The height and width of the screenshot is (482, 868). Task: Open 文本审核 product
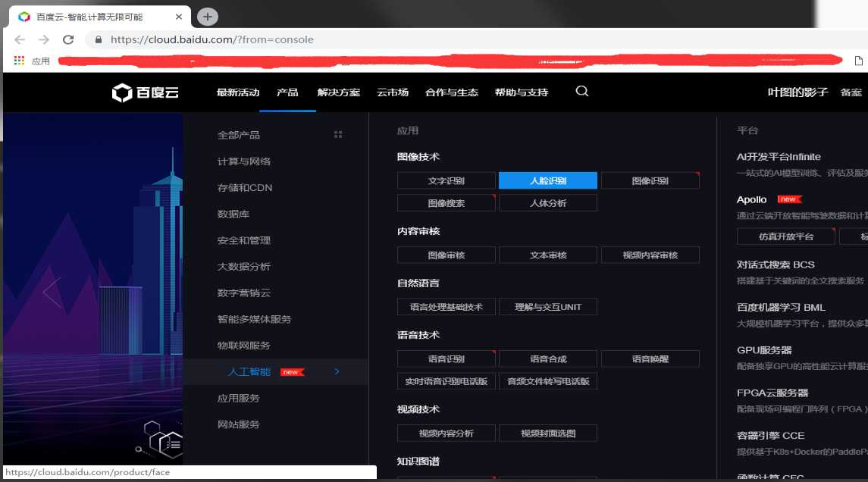548,255
